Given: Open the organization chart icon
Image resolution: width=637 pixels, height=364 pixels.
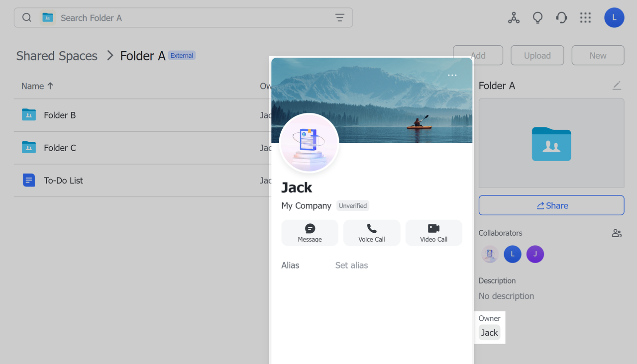Looking at the screenshot, I should tap(514, 18).
